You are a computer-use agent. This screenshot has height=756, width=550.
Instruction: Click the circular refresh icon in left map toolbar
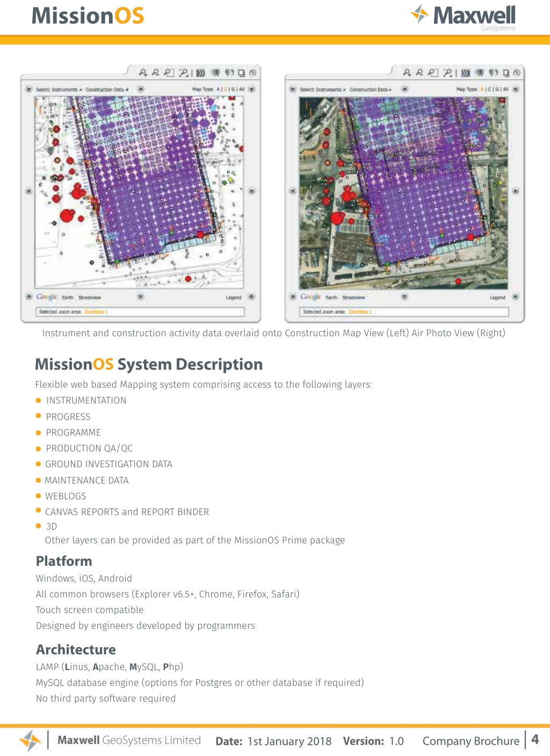pos(252,72)
